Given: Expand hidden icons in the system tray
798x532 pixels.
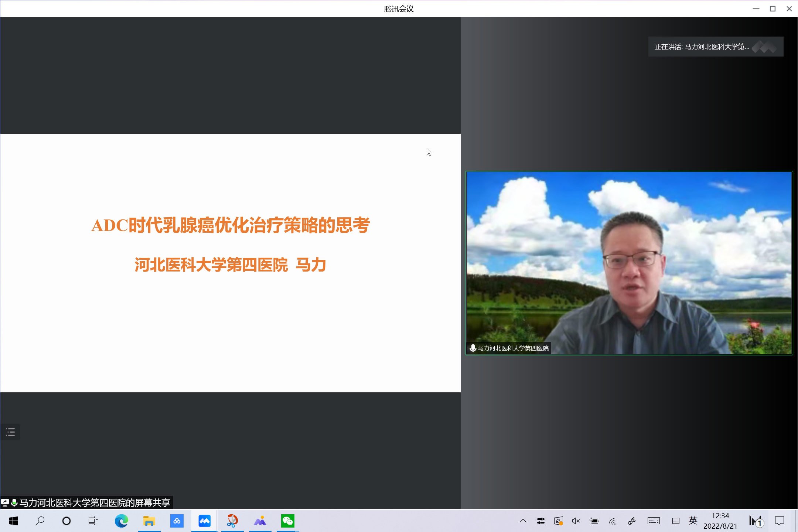Looking at the screenshot, I should click(523, 521).
